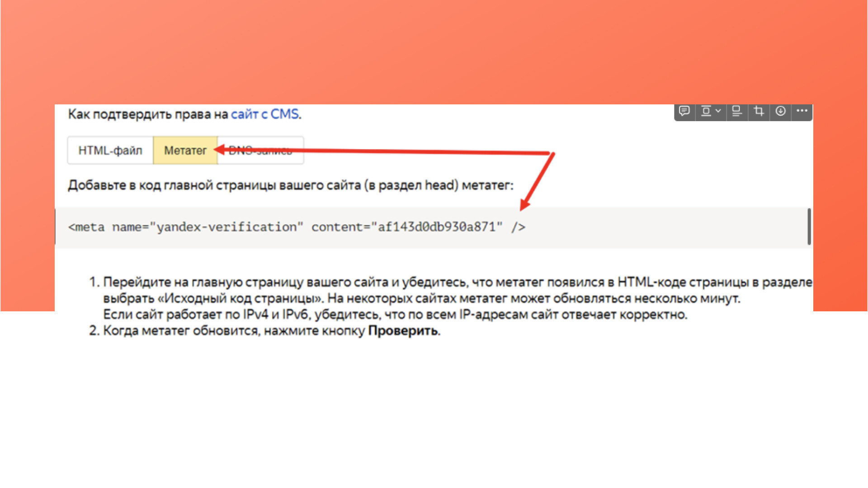Select the Метатег tab
The width and height of the screenshot is (868, 488).
pyautogui.click(x=185, y=150)
